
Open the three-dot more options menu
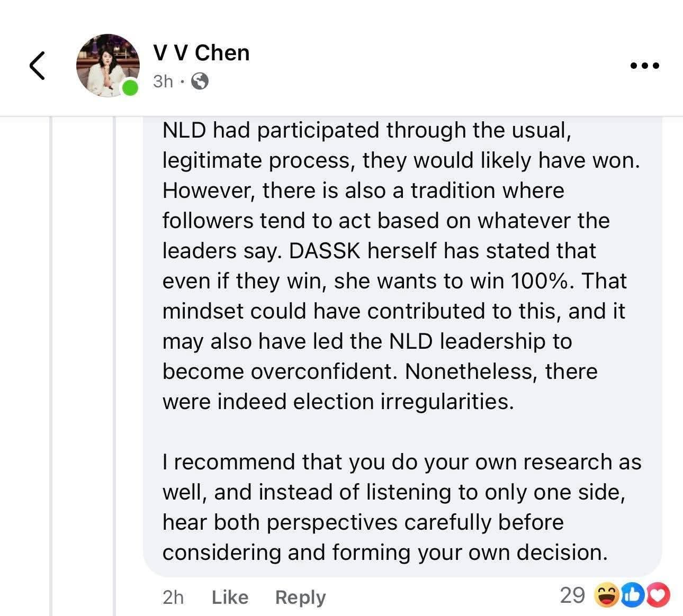click(645, 66)
